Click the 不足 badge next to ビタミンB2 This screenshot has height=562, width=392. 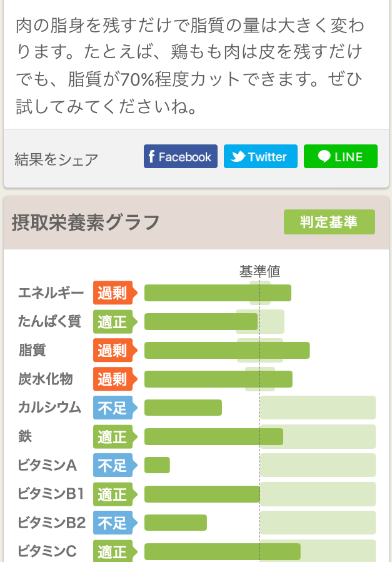click(113, 523)
